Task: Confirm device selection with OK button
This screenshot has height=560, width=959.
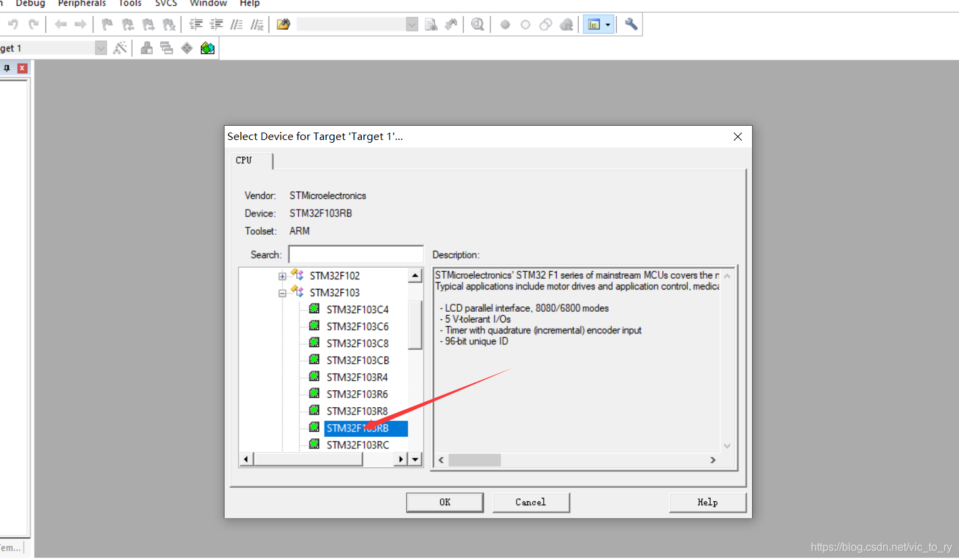Action: [x=445, y=503]
